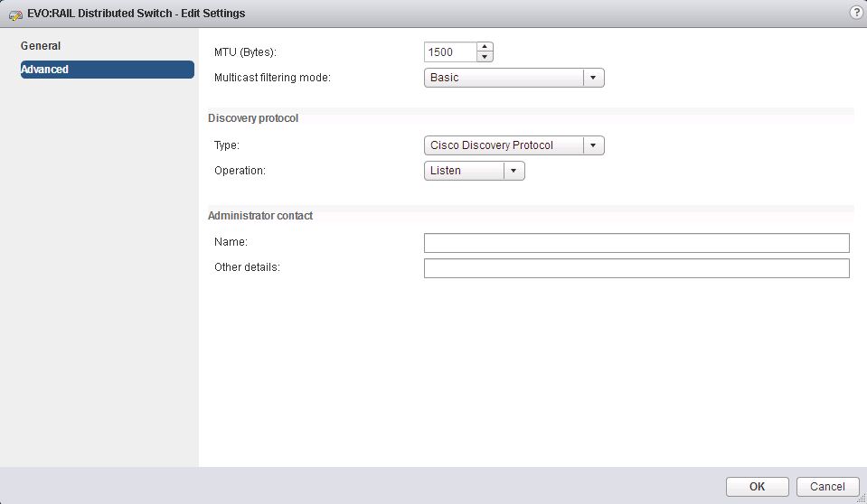The width and height of the screenshot is (867, 504).
Task: Click into the Other details field
Action: point(636,268)
